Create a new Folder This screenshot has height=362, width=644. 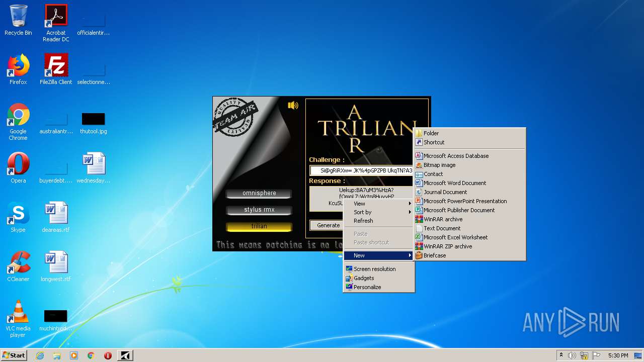[x=469, y=133]
